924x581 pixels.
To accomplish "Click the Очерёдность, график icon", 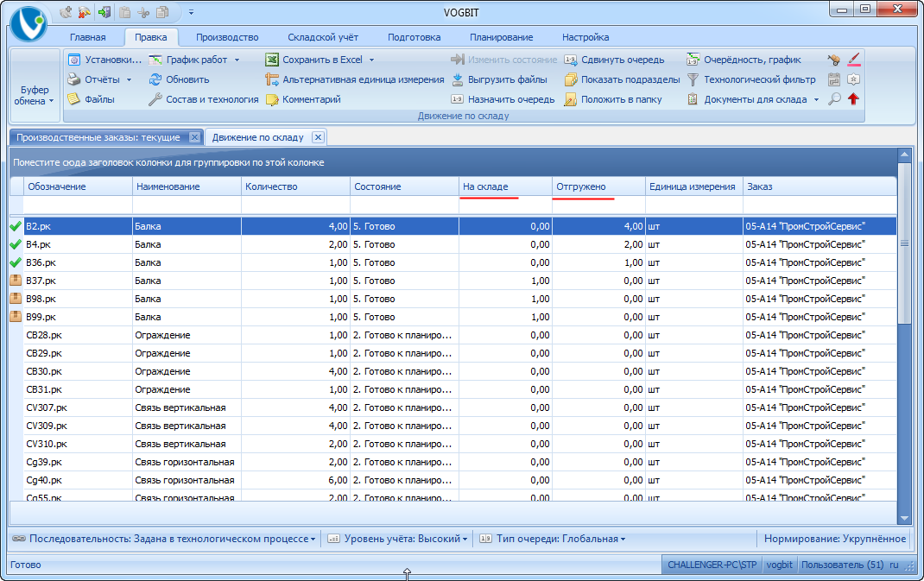I will pyautogui.click(x=693, y=60).
